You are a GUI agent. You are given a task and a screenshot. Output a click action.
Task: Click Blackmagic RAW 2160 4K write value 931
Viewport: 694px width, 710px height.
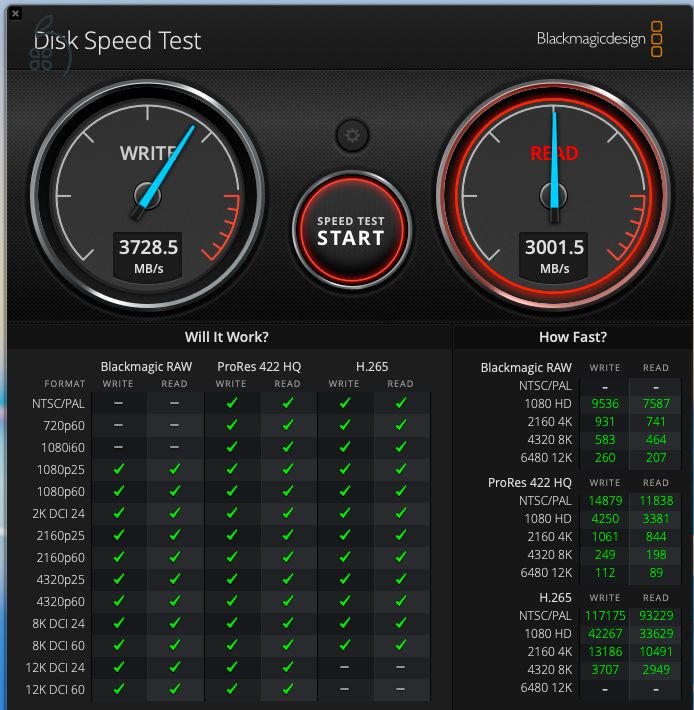(x=605, y=422)
